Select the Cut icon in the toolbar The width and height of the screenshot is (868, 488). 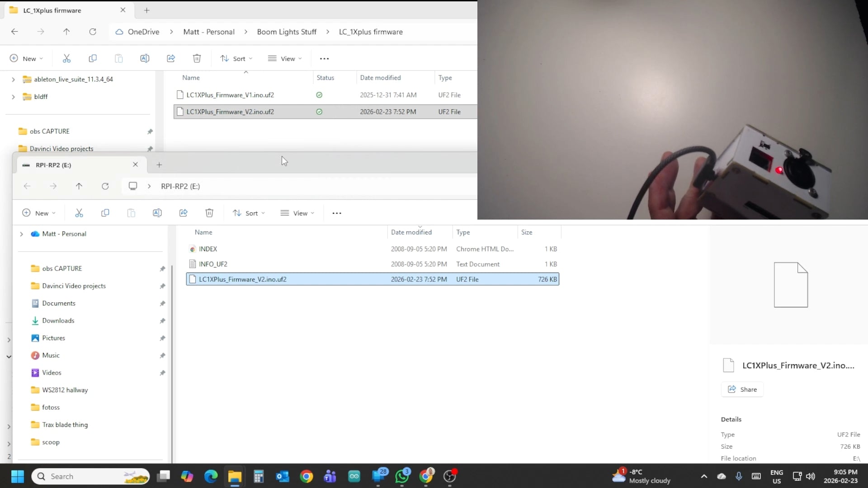67,58
